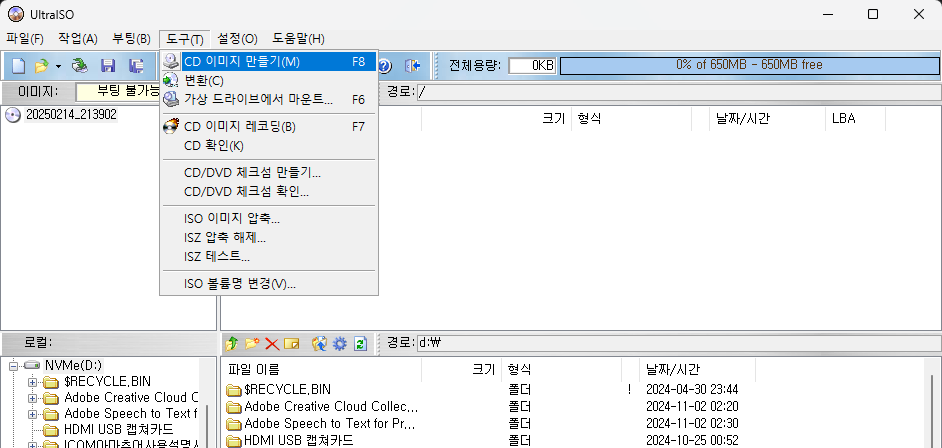Screen dimensions: 942x448
Task: Click the New image toolbar icon
Action: (17, 66)
